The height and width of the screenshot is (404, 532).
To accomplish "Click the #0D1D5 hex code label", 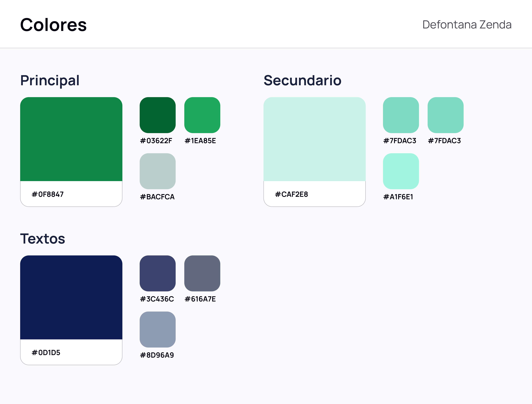I will pos(46,353).
